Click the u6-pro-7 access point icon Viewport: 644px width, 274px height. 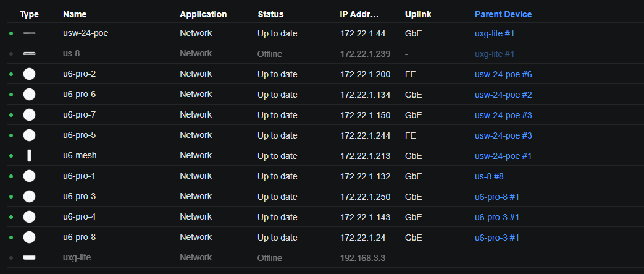[29, 115]
